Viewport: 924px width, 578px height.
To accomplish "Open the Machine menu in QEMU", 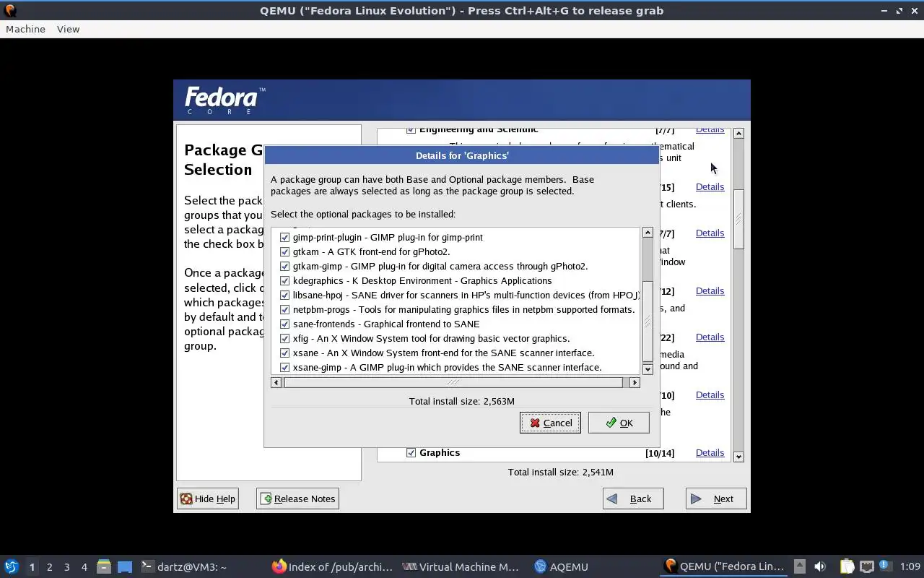I will (25, 29).
